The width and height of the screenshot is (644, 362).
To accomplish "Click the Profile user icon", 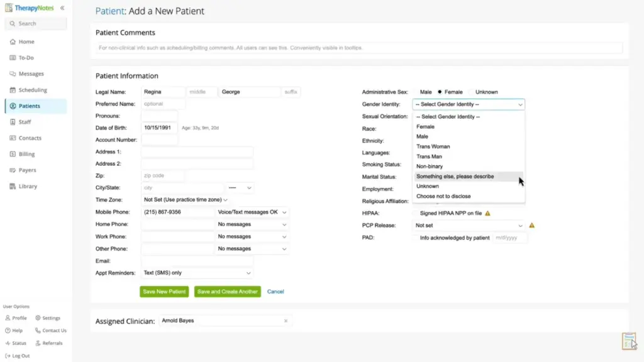I will pyautogui.click(x=8, y=317).
